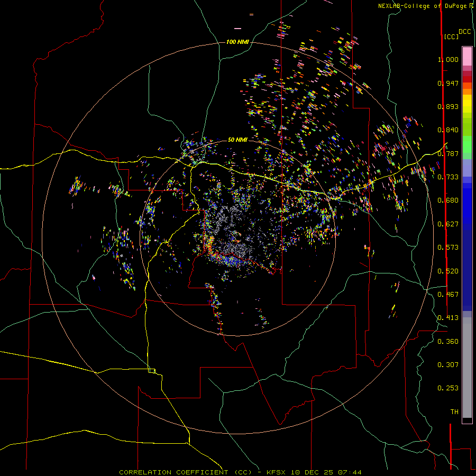Click the 0.573 legend value
This screenshot has height=476, width=476.
point(448,248)
